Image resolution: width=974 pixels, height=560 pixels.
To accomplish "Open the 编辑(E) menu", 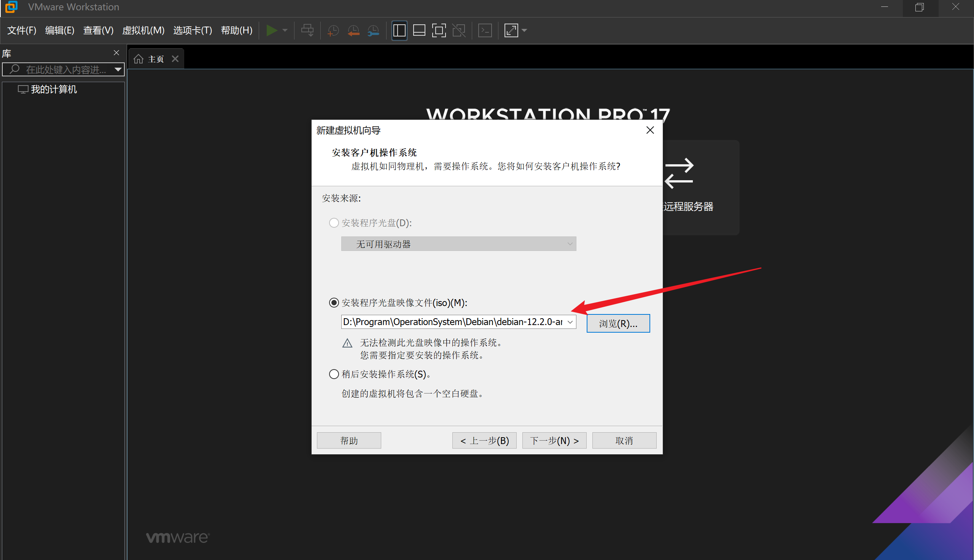I will click(x=60, y=30).
